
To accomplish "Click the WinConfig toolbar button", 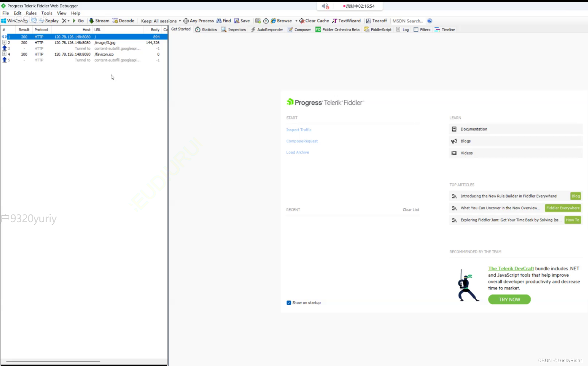I will tap(14, 21).
